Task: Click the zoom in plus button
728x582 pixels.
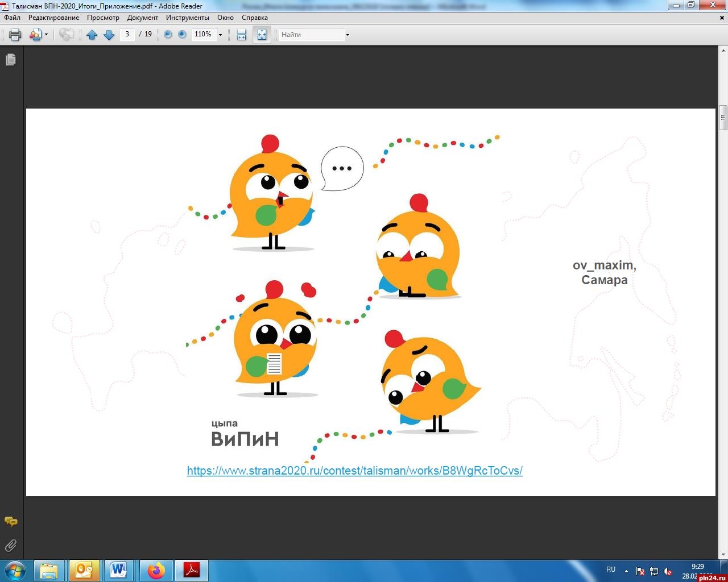Action: coord(182,35)
